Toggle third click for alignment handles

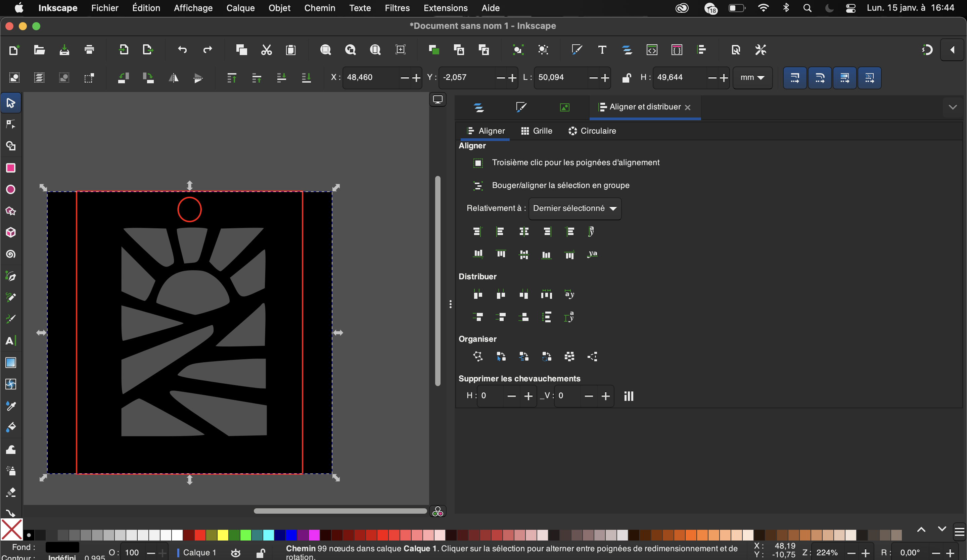478,162
